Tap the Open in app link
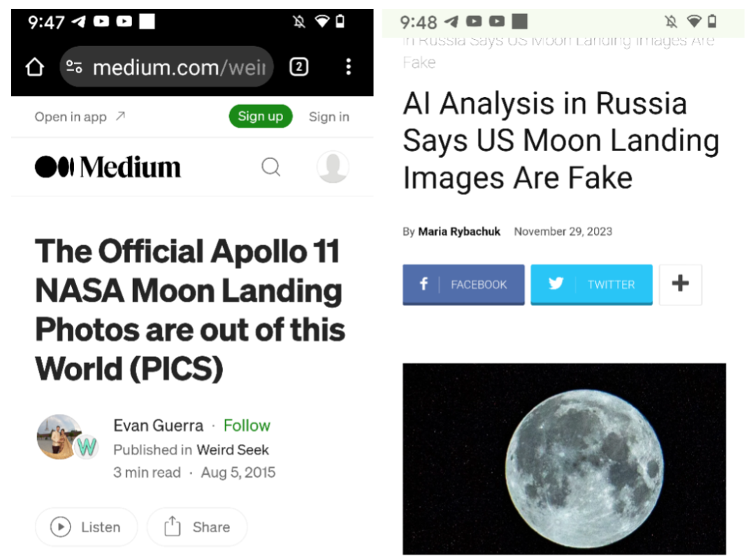 pyautogui.click(x=80, y=117)
